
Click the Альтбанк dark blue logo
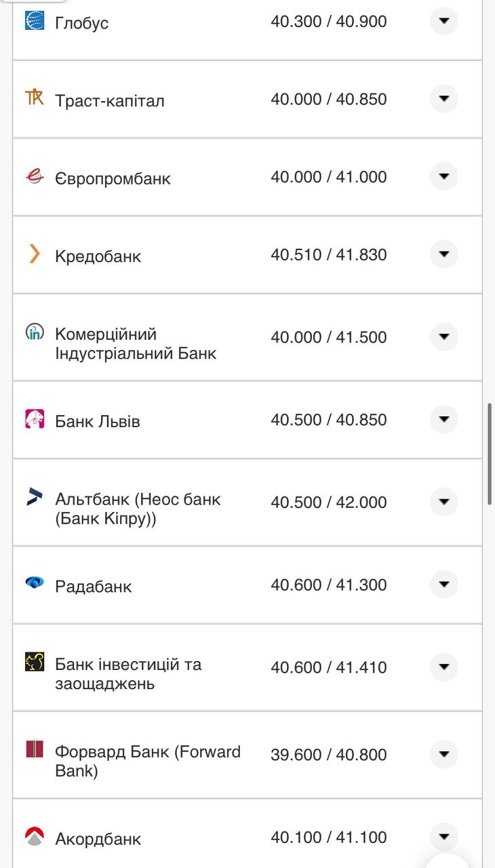point(35,496)
